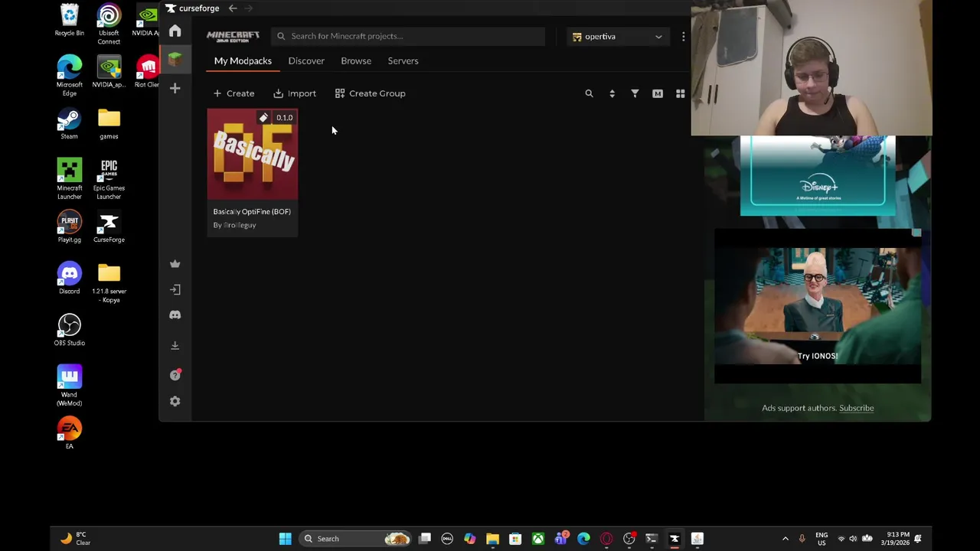Open CurseForge settings gear
Viewport: 980px width, 551px height.
[x=175, y=401]
